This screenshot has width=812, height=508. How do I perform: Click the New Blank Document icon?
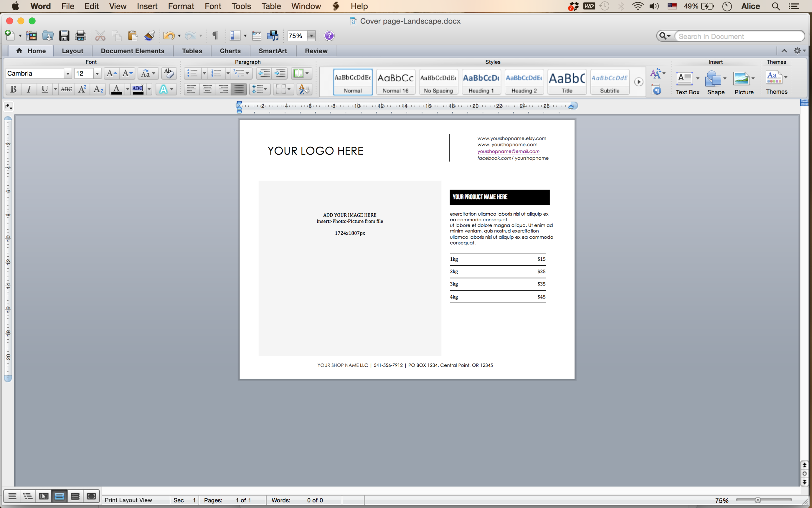10,36
